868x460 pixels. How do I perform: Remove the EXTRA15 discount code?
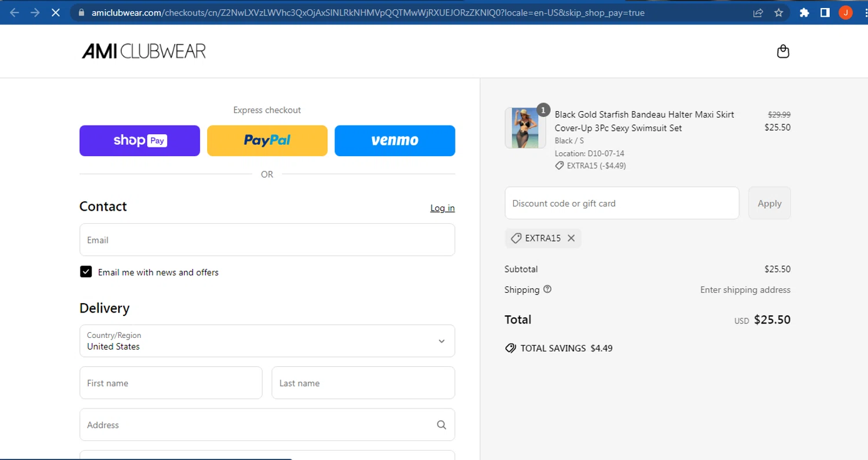click(571, 238)
